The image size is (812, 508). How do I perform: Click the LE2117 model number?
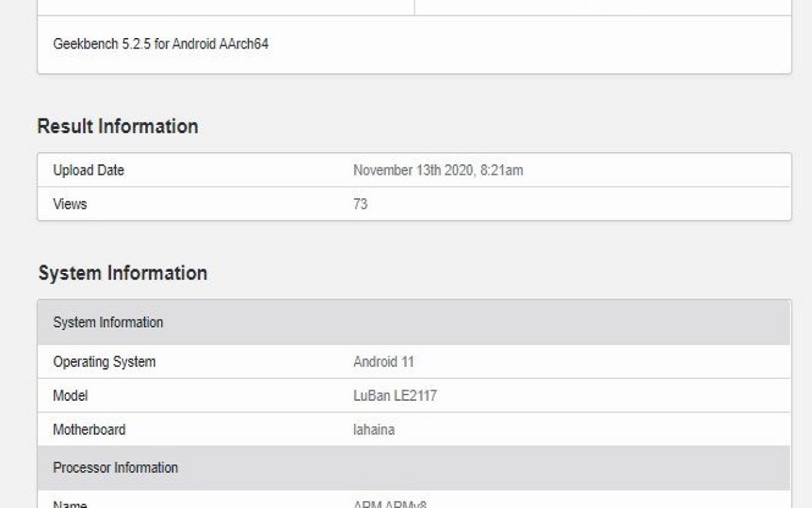tap(415, 396)
